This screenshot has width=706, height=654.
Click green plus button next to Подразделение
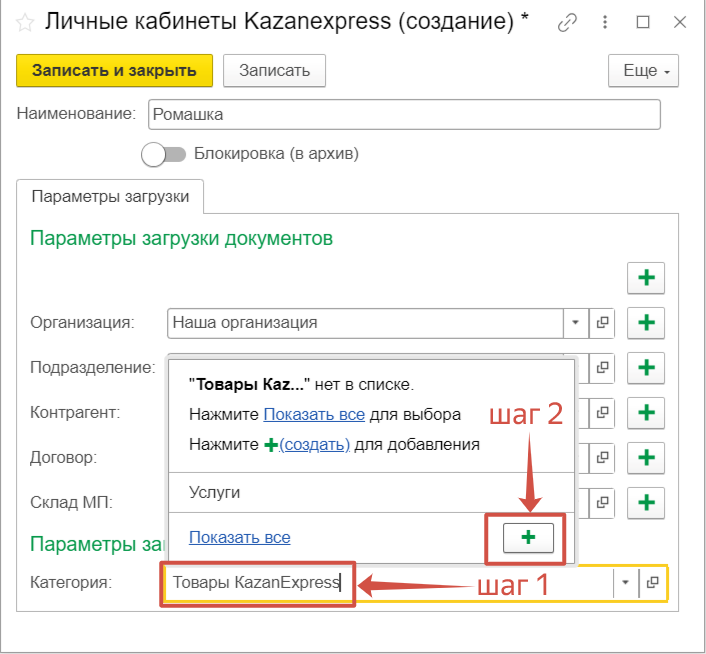[x=646, y=367]
